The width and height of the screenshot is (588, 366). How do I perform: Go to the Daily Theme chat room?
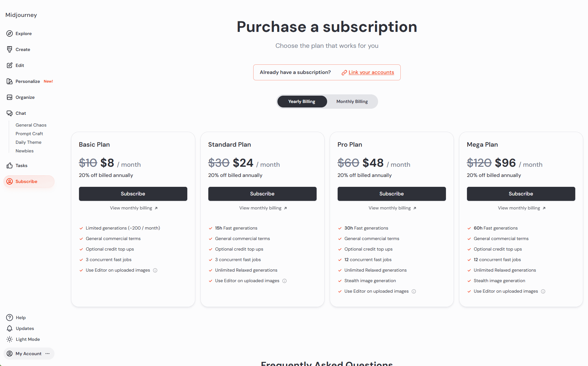(28, 142)
